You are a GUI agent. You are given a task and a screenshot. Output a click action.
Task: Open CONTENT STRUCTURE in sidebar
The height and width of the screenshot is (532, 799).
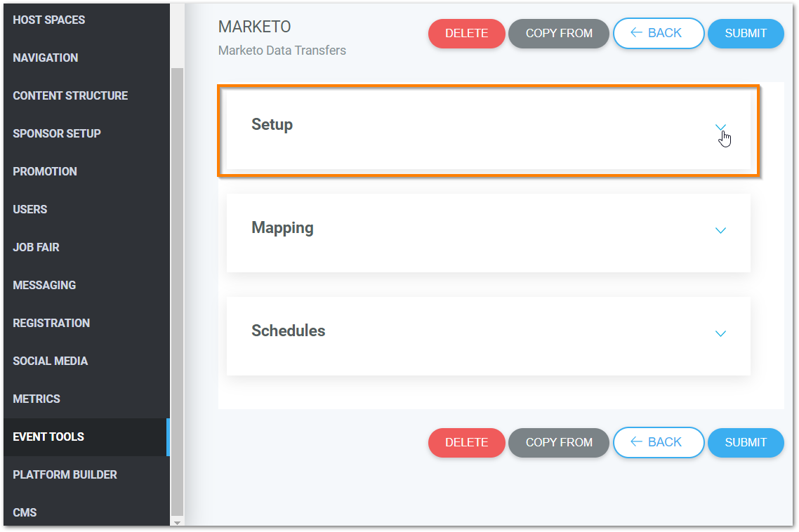pyautogui.click(x=86, y=95)
